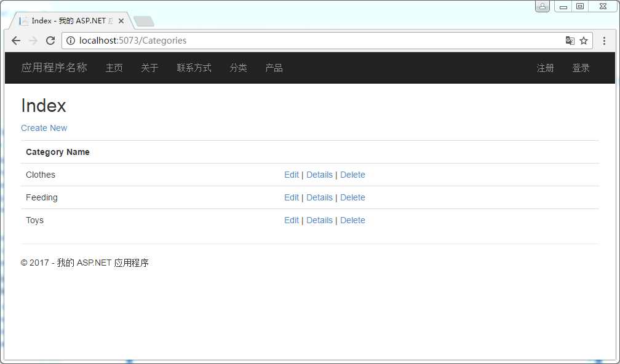The image size is (620, 364).
Task: Minimize the browser window
Action: pos(563,7)
